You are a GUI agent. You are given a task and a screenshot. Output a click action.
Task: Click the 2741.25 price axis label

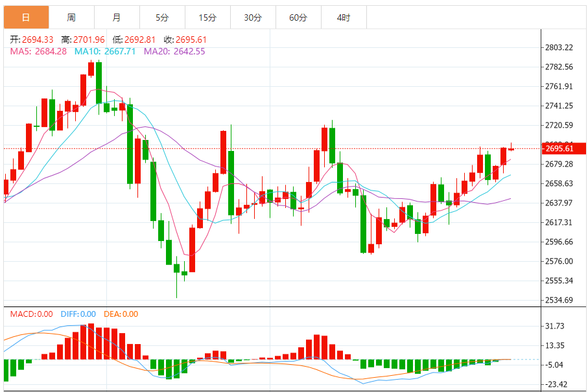point(559,106)
